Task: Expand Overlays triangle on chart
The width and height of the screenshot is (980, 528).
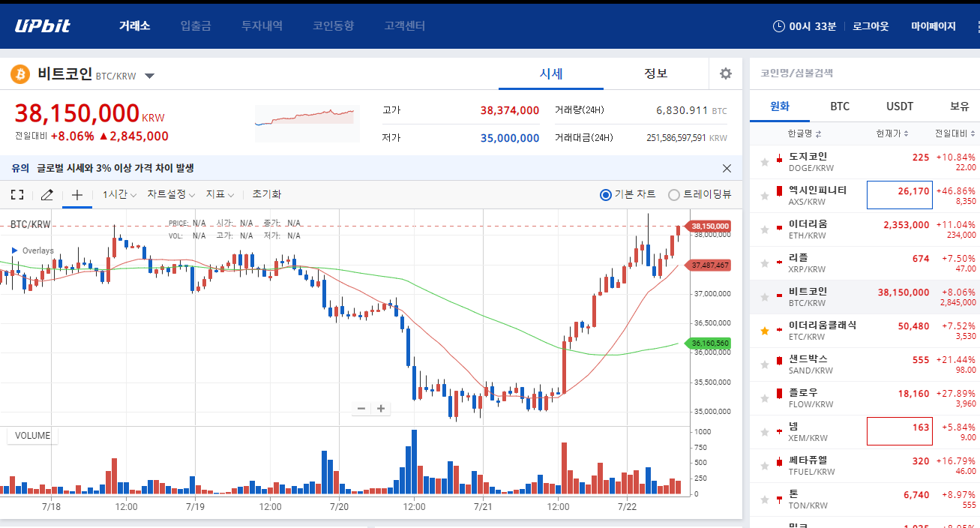Action: pos(14,250)
